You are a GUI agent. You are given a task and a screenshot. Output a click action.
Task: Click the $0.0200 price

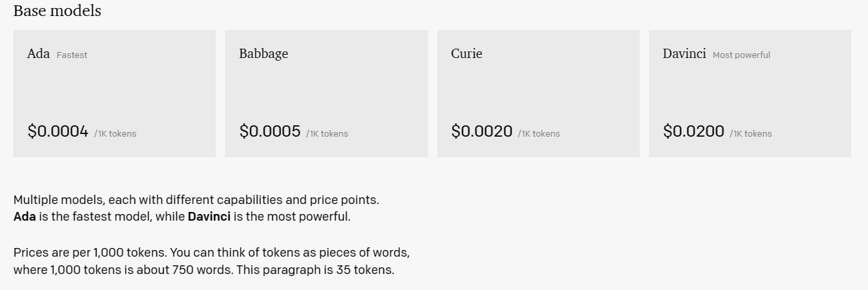coord(694,131)
